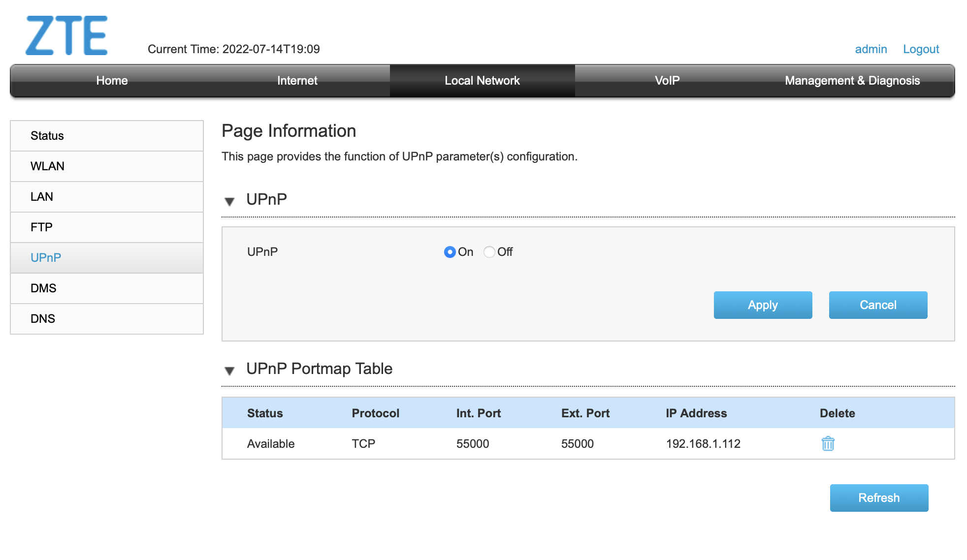Click the admin link
The width and height of the screenshot is (967, 560).
click(x=871, y=49)
